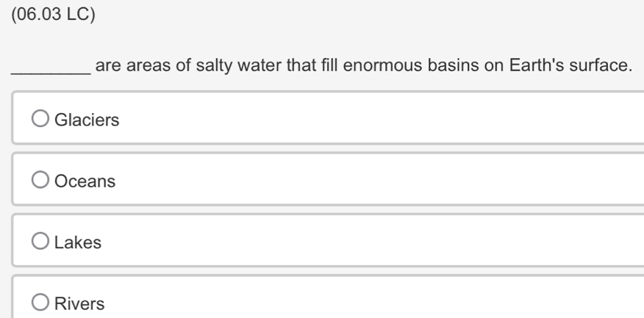Viewport: 644px width, 318px height.
Task: Select the Glaciers radio button
Action: [40, 118]
